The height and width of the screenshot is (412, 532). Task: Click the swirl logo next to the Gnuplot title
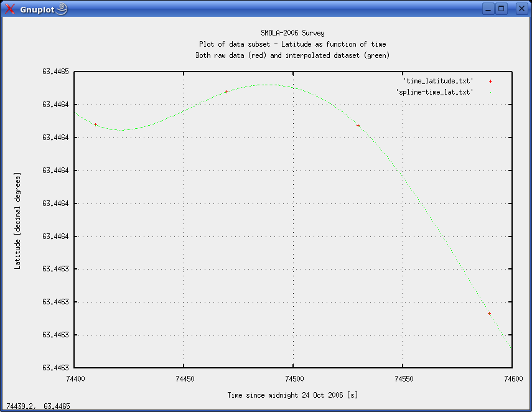[x=62, y=9]
